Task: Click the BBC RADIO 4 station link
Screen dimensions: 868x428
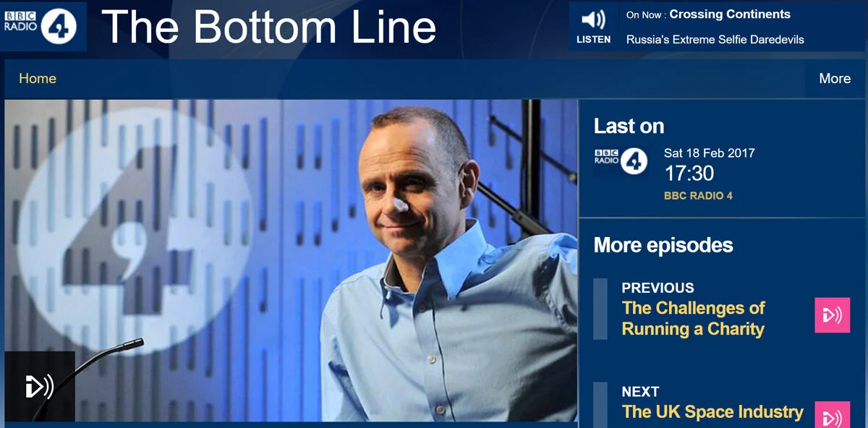Action: (x=698, y=196)
